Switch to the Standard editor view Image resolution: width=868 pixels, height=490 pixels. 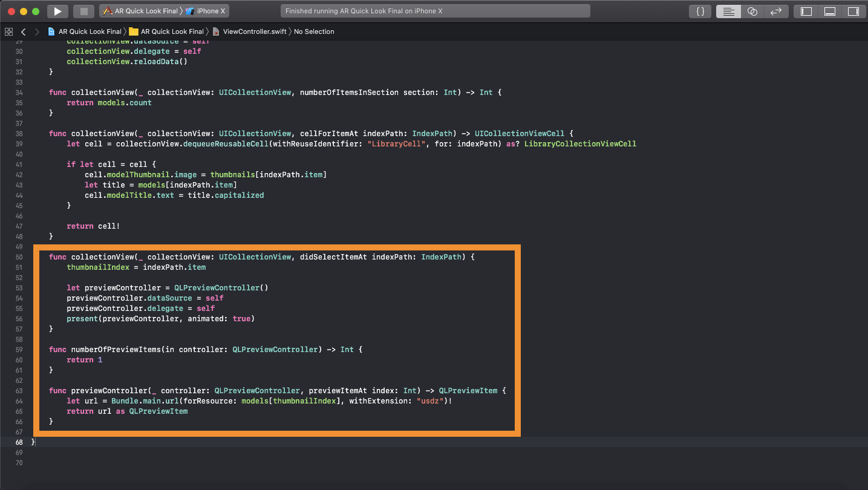coord(728,11)
